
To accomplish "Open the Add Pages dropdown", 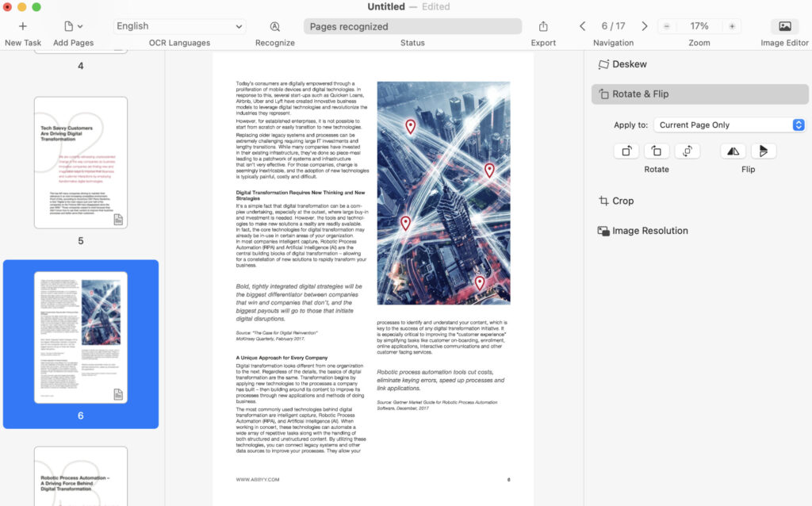I will [73, 26].
